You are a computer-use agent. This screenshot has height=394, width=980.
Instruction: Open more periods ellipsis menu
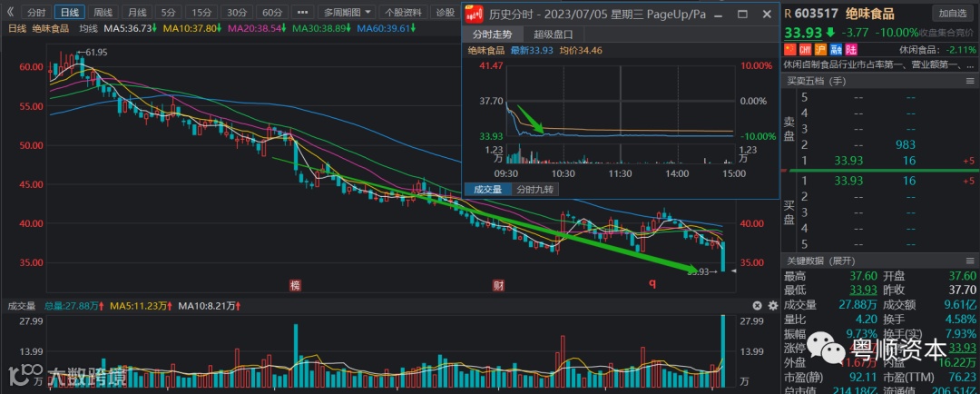coord(302,12)
